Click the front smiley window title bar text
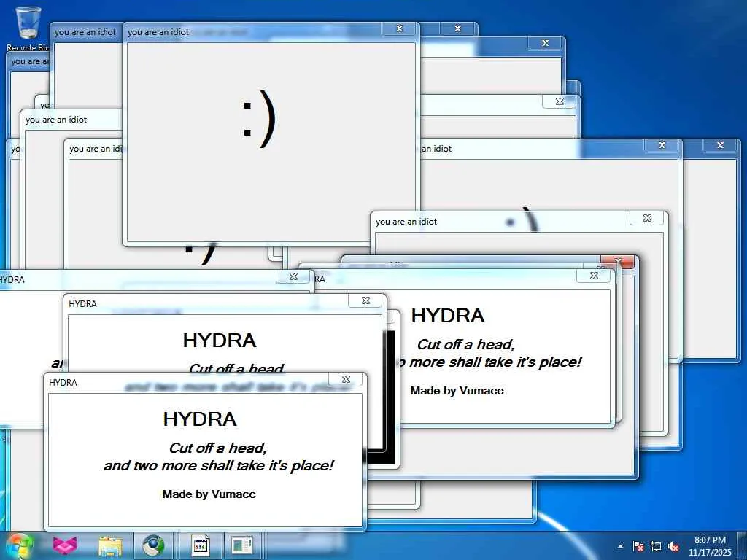747x560 pixels. tap(158, 32)
